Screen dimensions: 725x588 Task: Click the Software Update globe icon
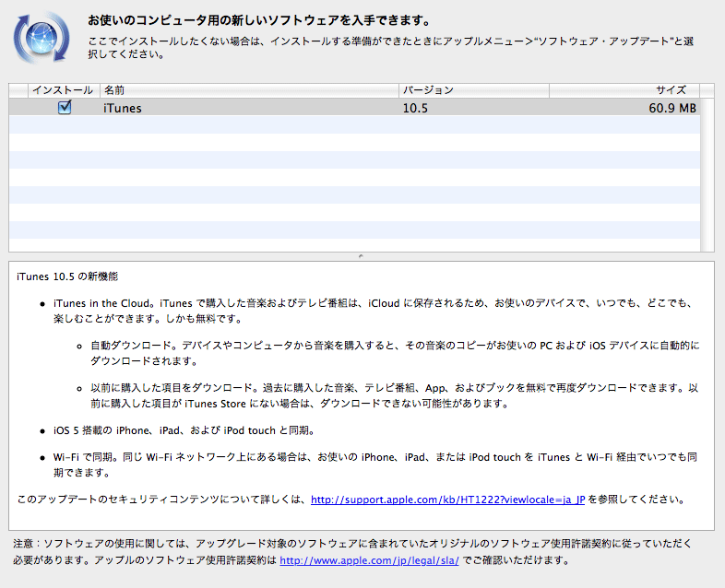(x=42, y=38)
